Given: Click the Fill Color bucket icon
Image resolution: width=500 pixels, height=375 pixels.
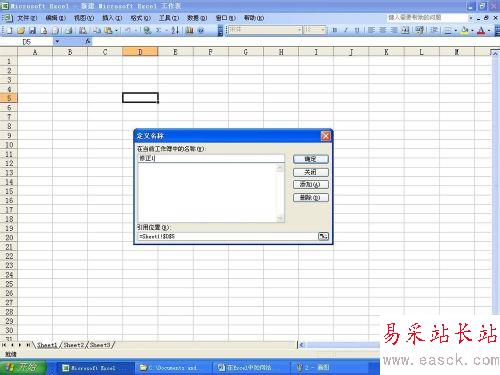Looking at the screenshot, I should pos(464,31).
